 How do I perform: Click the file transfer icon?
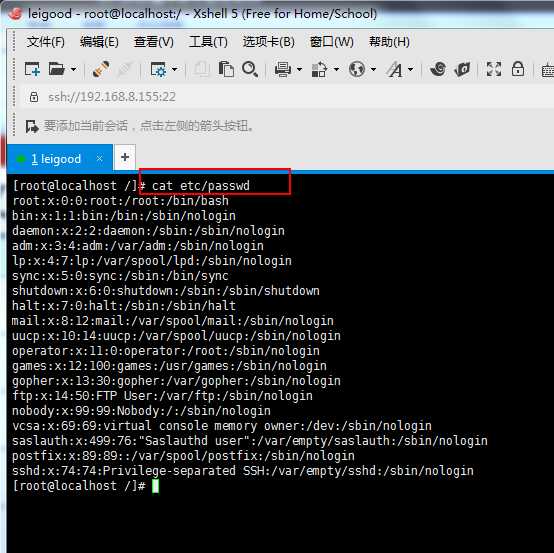point(319,69)
